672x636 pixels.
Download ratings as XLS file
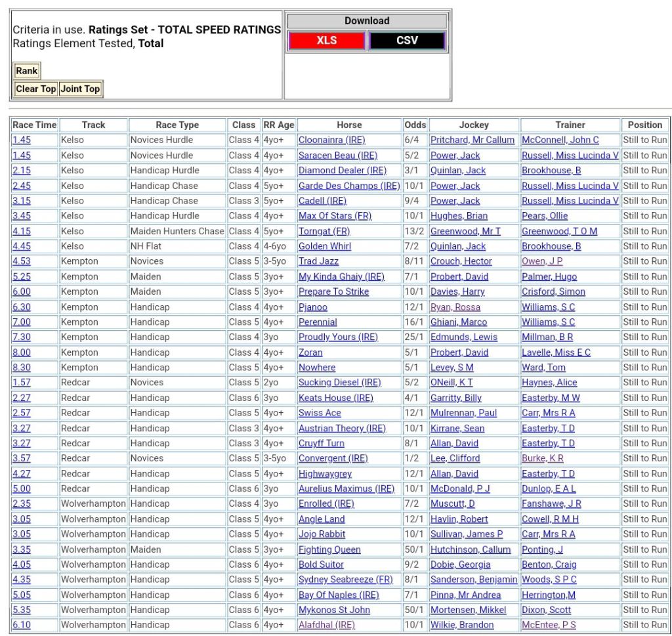point(326,41)
